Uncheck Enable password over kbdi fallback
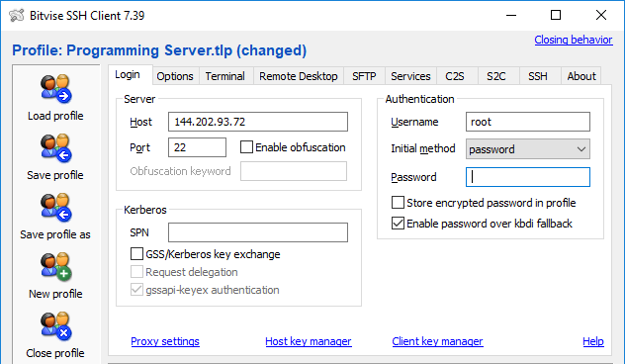Screen dimensions: 625x364 pos(398,224)
